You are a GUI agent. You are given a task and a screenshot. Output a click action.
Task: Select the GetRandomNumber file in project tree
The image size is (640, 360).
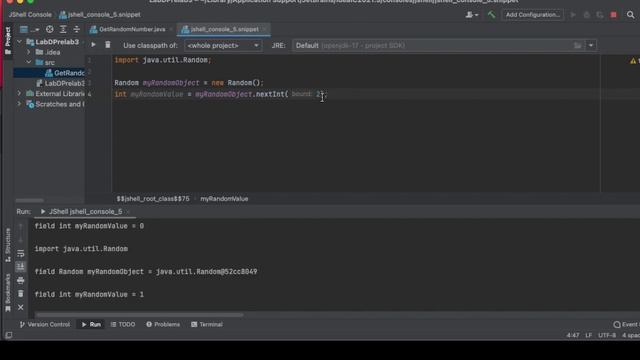(64, 73)
